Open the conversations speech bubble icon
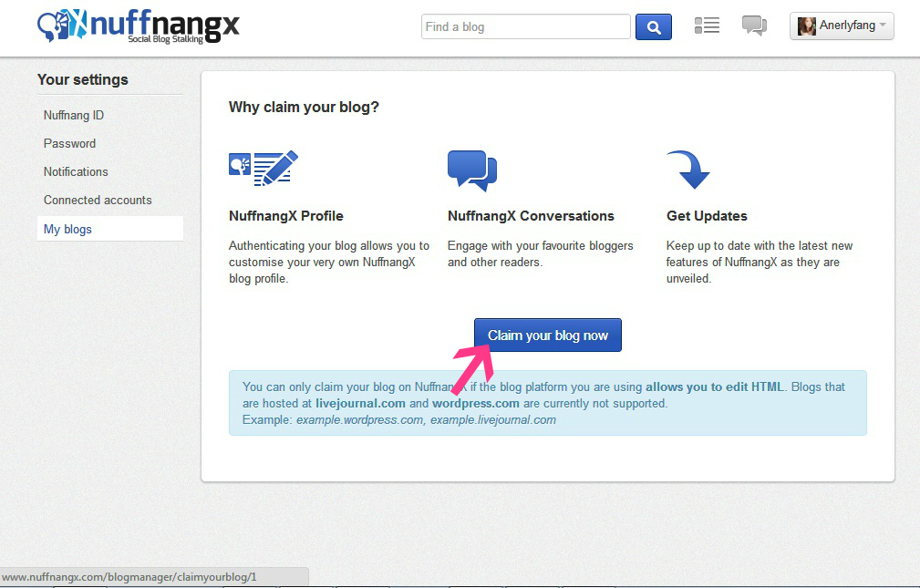This screenshot has height=588, width=920. pyautogui.click(x=754, y=26)
